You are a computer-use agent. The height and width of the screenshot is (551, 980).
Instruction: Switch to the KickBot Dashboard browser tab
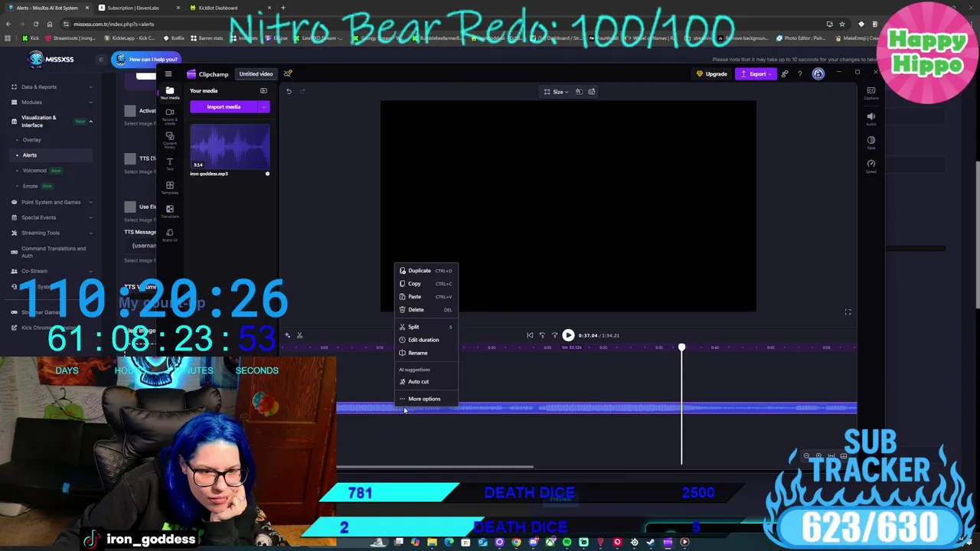pyautogui.click(x=218, y=8)
